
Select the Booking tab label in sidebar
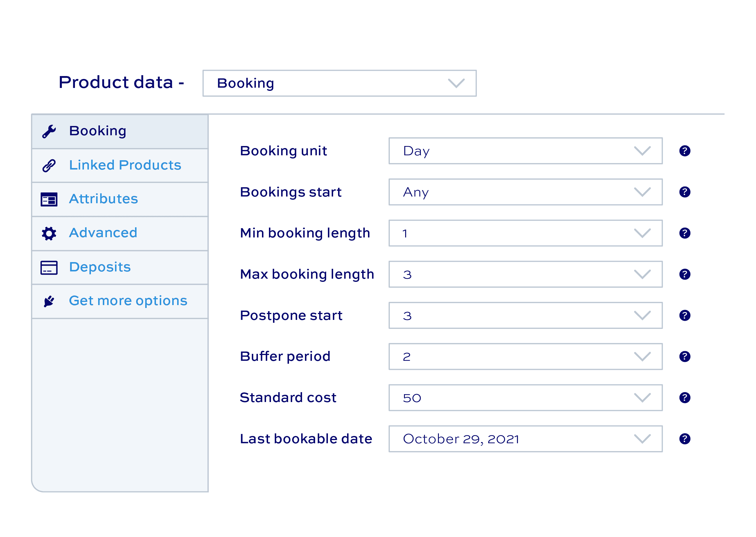(x=98, y=131)
